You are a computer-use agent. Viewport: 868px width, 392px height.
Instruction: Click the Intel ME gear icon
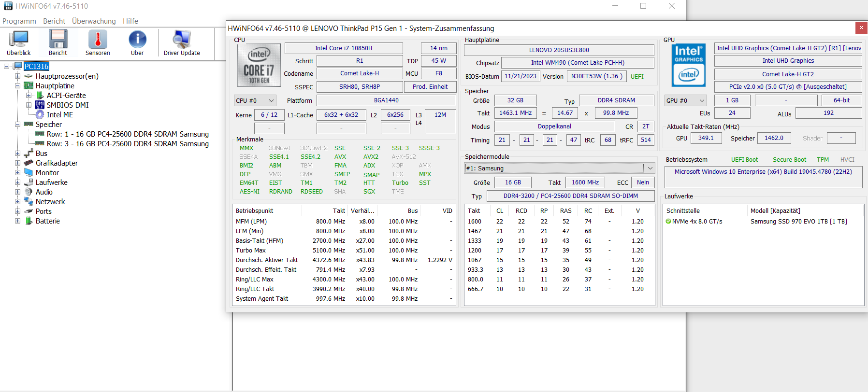coord(40,114)
